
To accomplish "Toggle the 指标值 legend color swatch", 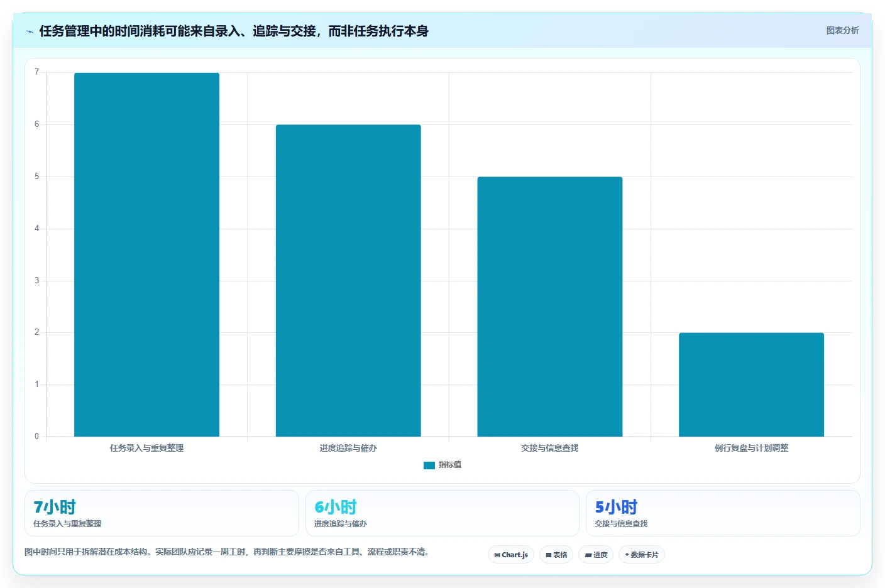I will click(429, 465).
